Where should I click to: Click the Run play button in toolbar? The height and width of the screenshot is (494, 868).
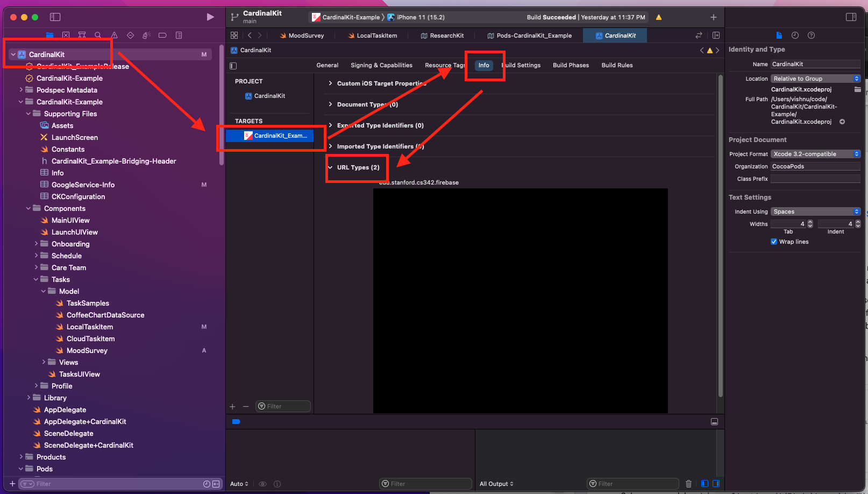point(210,17)
